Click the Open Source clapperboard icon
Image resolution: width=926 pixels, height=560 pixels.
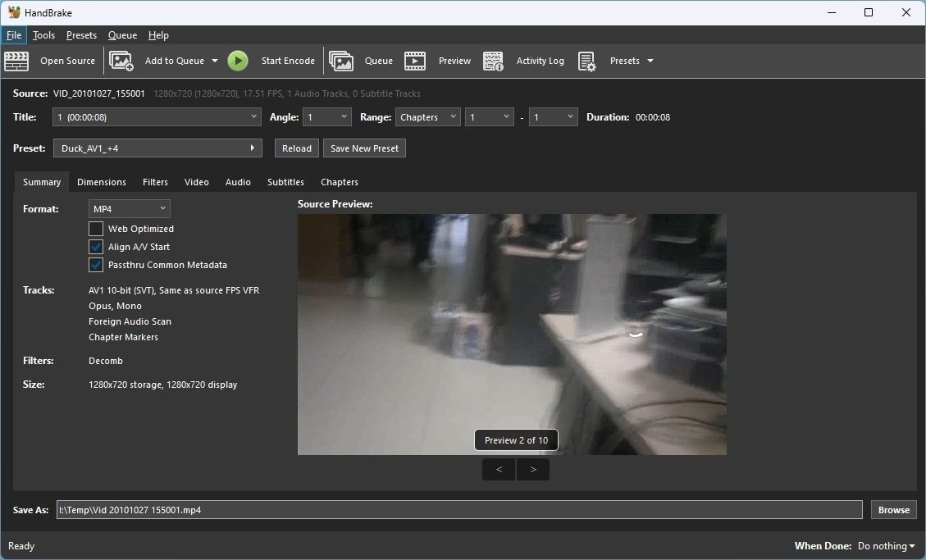[16, 61]
